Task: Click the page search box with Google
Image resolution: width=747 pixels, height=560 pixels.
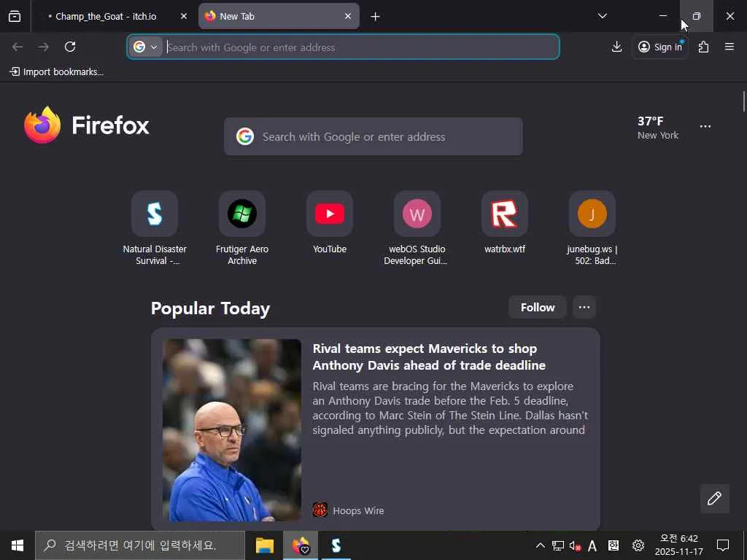Action: [373, 136]
